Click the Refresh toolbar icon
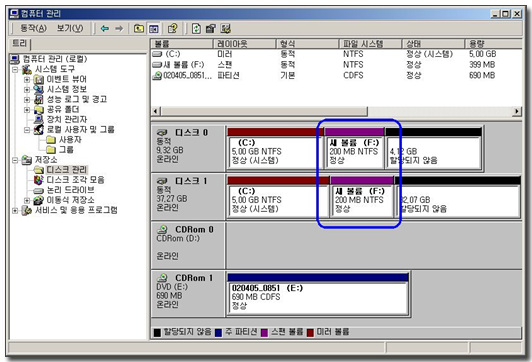The height and width of the screenshot is (362, 532). pos(196,28)
